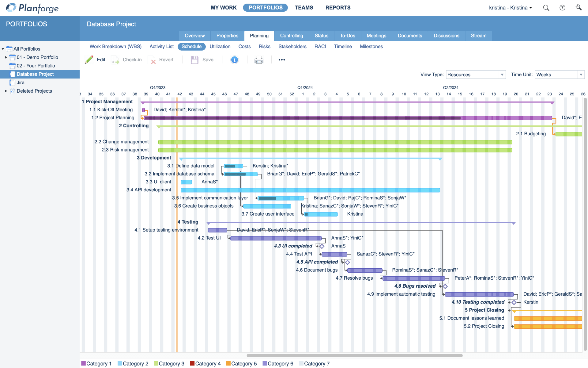Open the kristina user account menu
This screenshot has width=588, height=368.
click(510, 8)
